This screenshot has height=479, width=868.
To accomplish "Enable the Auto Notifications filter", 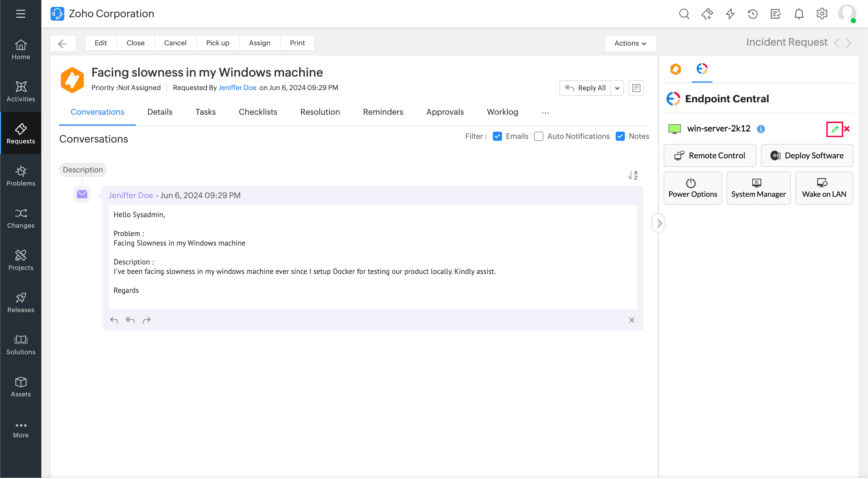I will 538,136.
